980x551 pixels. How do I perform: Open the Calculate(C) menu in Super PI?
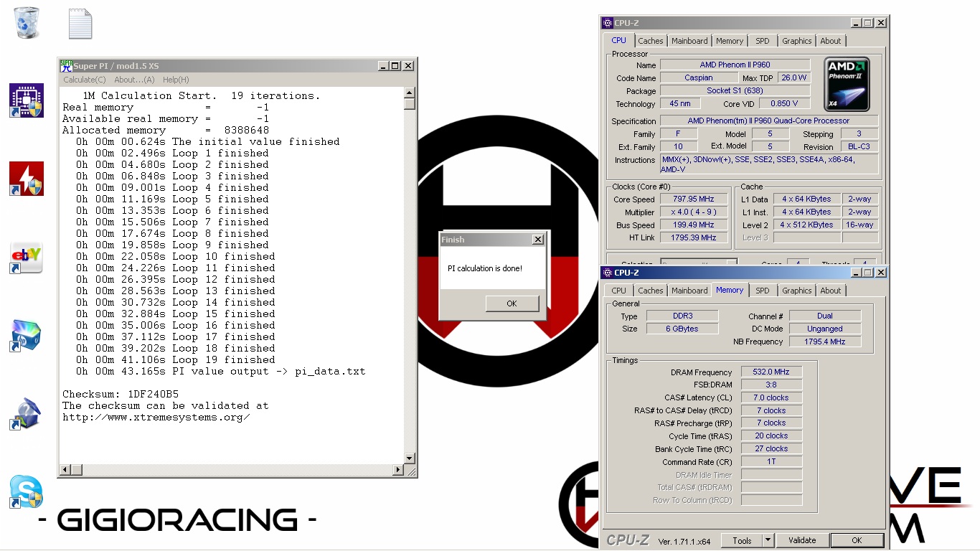tap(85, 80)
